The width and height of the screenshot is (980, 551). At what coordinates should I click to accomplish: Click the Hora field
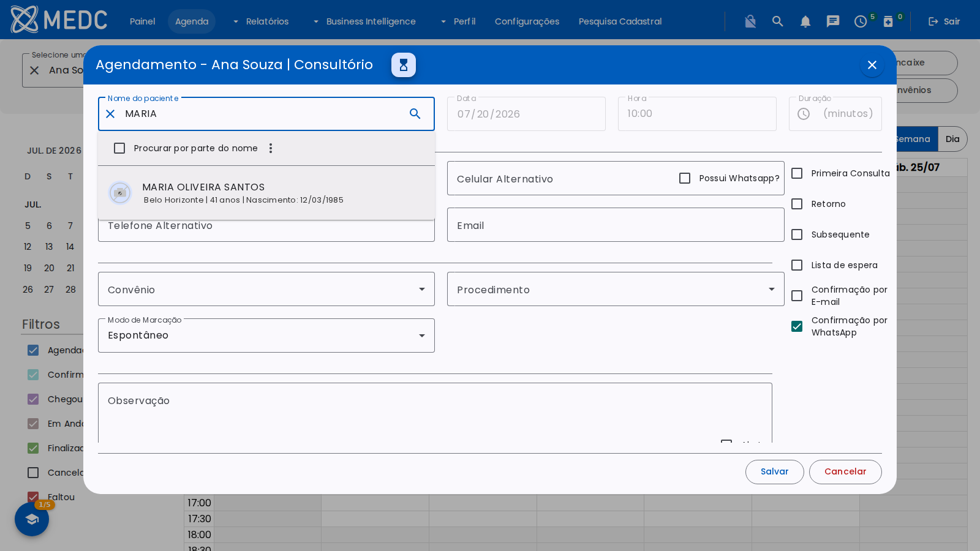[697, 114]
